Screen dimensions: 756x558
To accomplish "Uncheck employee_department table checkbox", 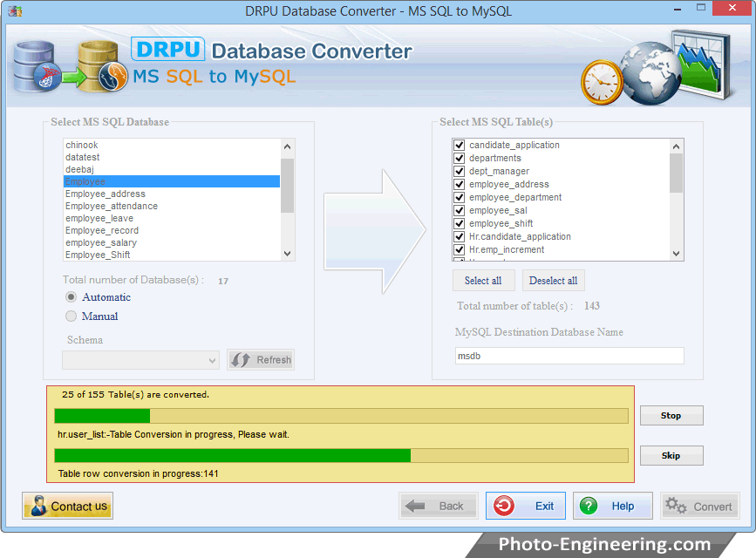I will [x=459, y=197].
